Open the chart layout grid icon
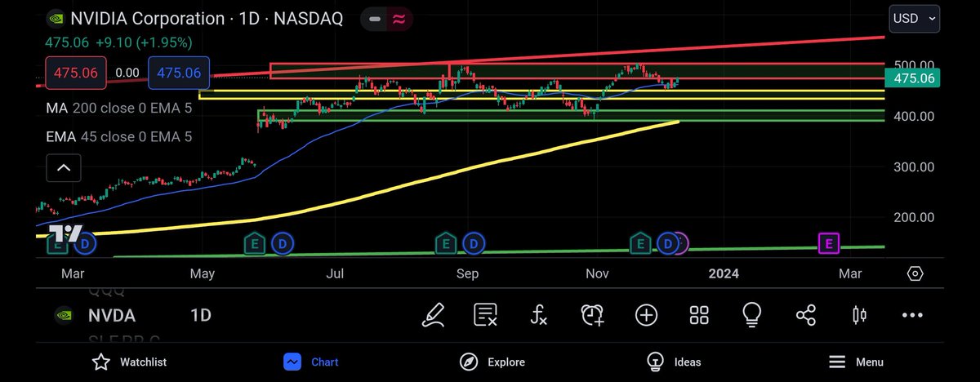 tap(699, 314)
